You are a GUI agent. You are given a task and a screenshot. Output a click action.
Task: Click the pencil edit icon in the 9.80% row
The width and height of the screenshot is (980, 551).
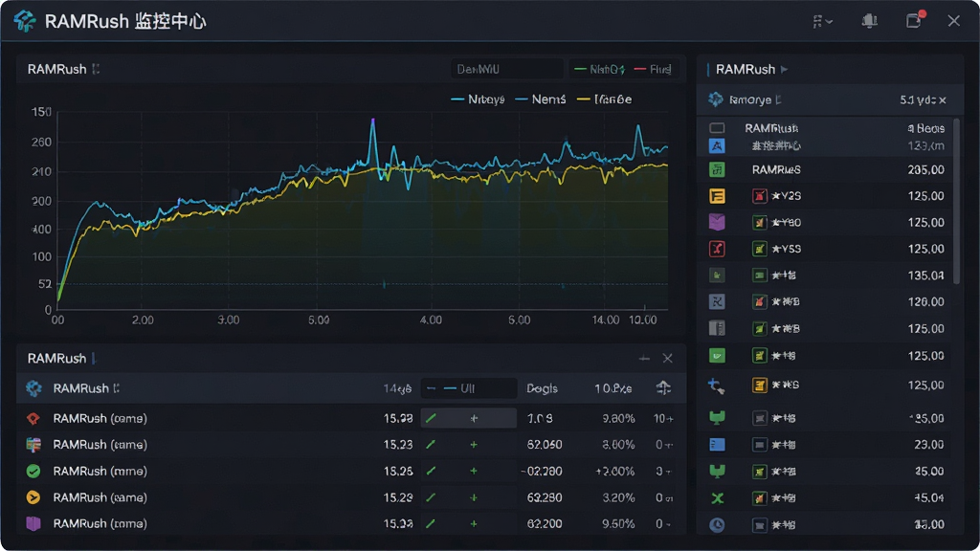coord(431,419)
